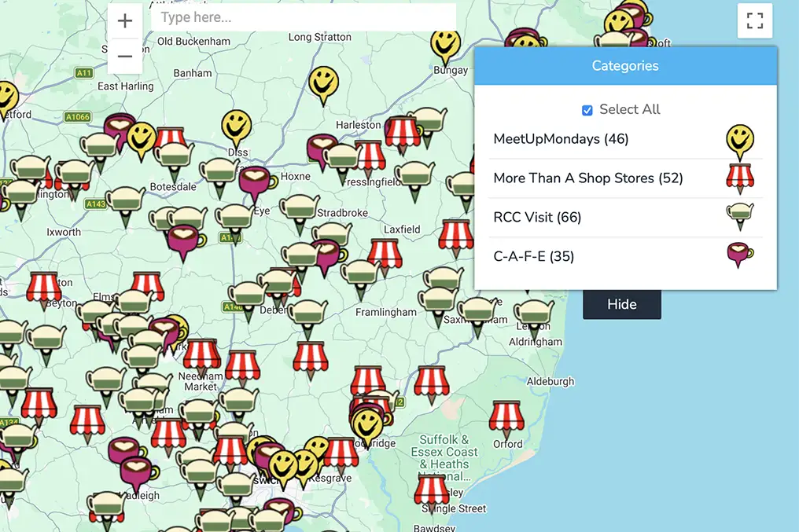Click the zoom out minus button
799x532 pixels.
coord(125,56)
